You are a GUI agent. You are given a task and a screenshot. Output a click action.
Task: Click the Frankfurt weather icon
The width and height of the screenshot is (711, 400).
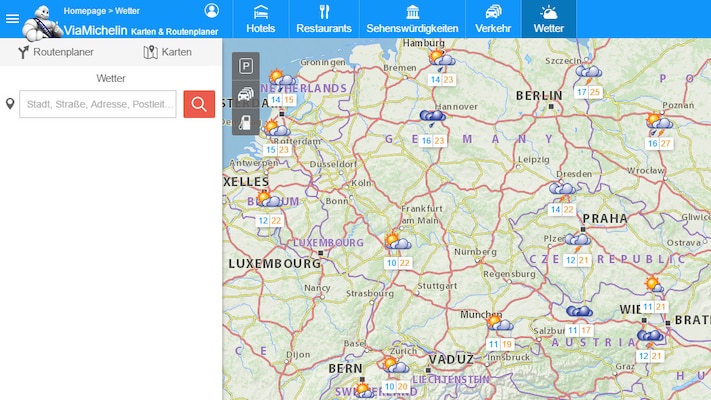(x=398, y=241)
